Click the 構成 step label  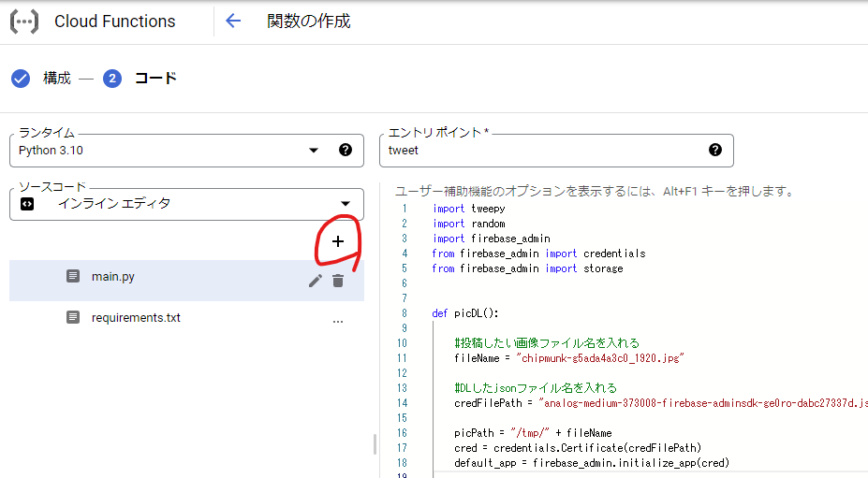[x=57, y=79]
